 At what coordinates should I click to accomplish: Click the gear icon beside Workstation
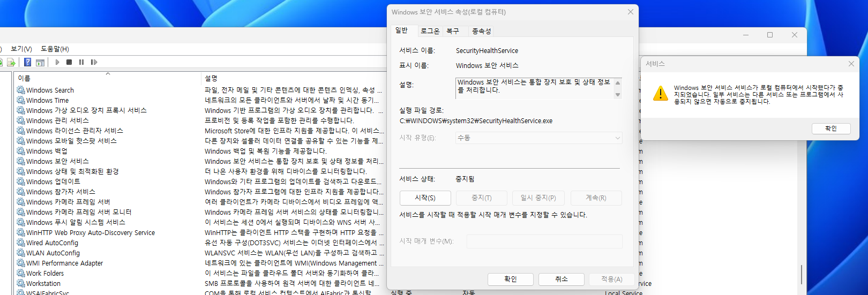pos(21,283)
